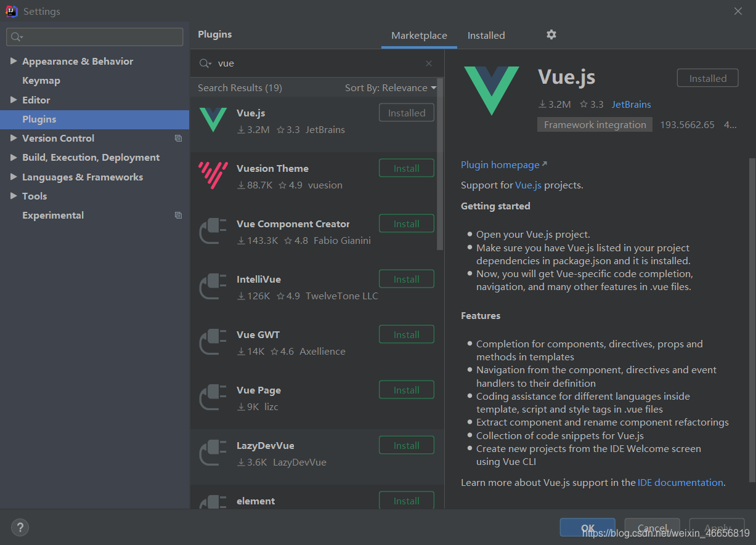
Task: Install the Vuesion Theme plugin
Action: tap(407, 168)
